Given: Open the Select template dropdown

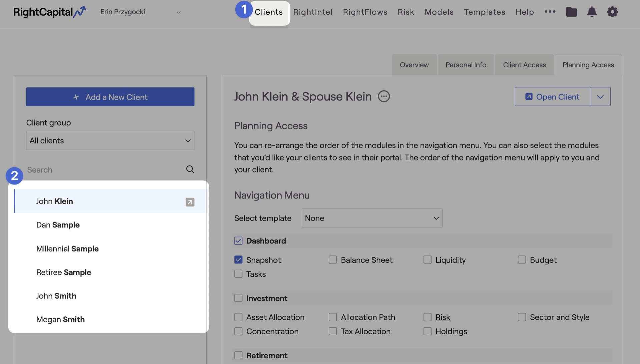Looking at the screenshot, I should coord(372,218).
